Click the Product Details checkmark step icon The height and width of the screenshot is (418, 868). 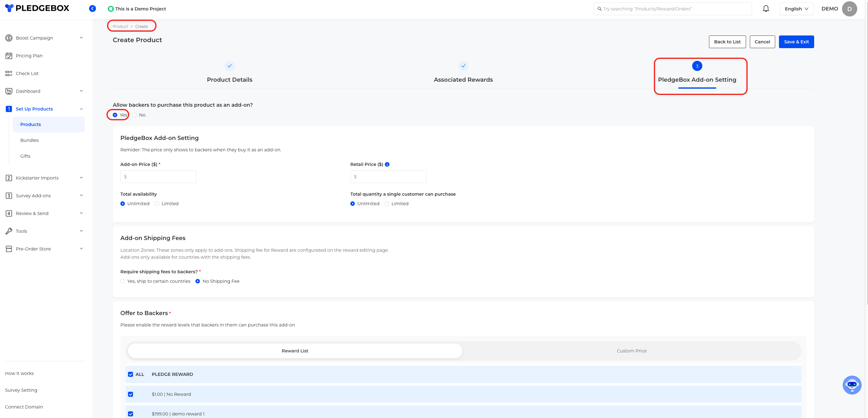tap(229, 66)
